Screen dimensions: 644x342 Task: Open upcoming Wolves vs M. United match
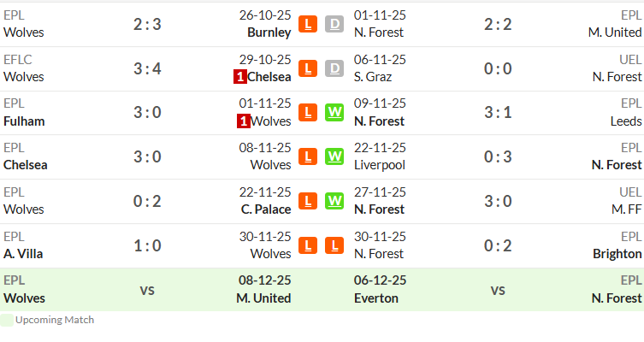(x=147, y=290)
